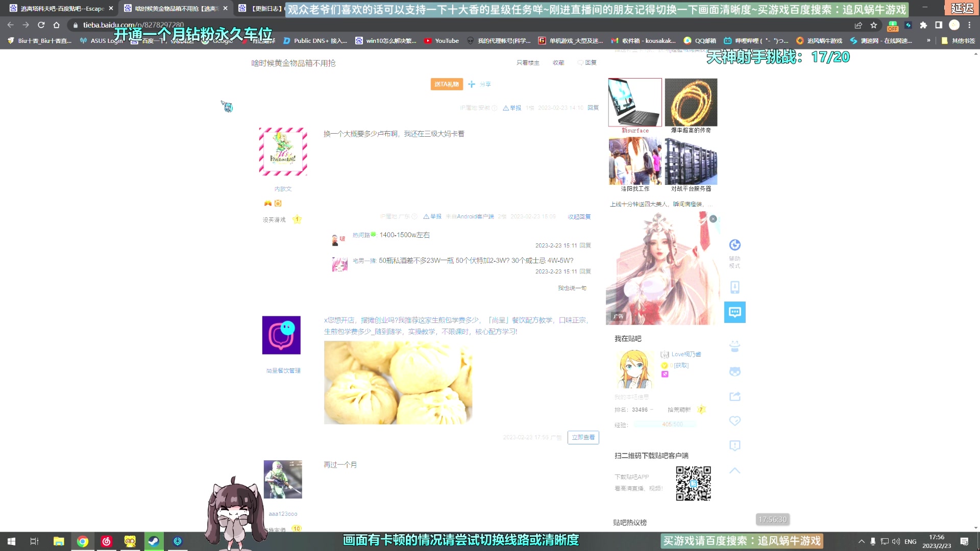Click the Tieba app download QR code

(x=693, y=483)
